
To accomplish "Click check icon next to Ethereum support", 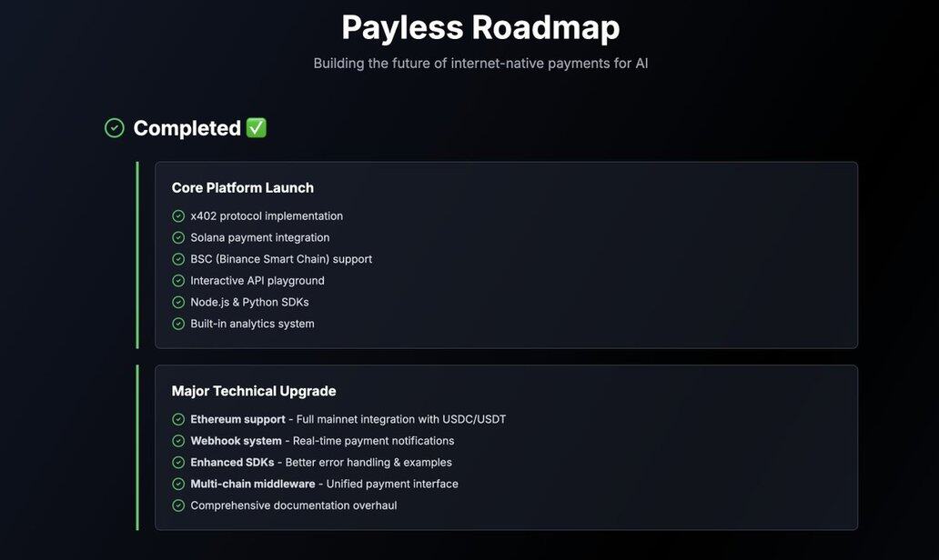I will [178, 419].
